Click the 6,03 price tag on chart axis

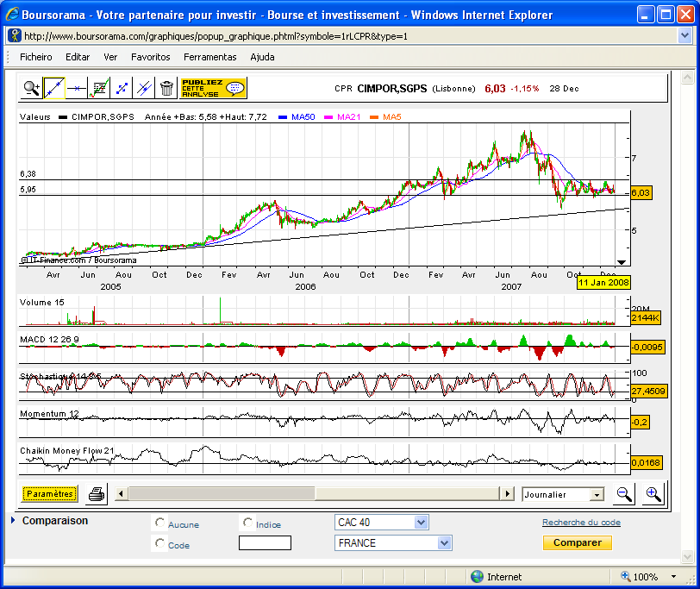(641, 193)
